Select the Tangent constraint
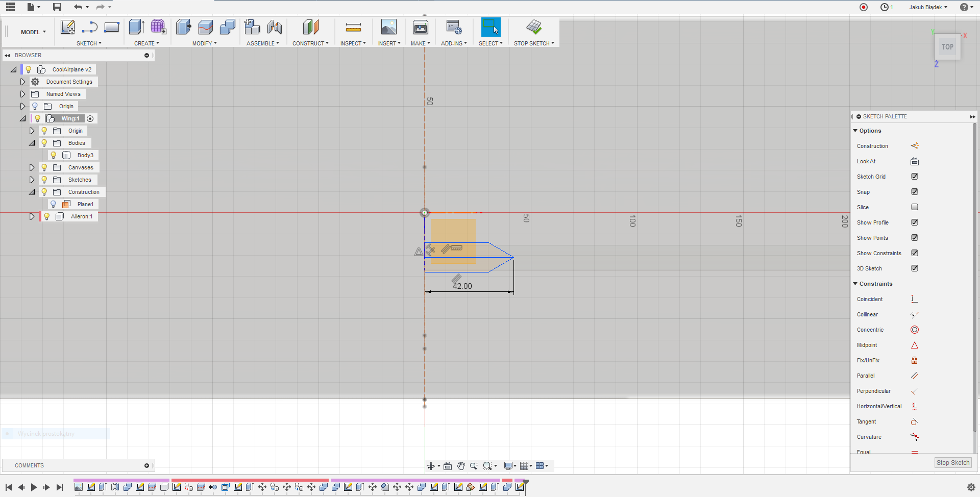The image size is (980, 497). [x=915, y=421]
